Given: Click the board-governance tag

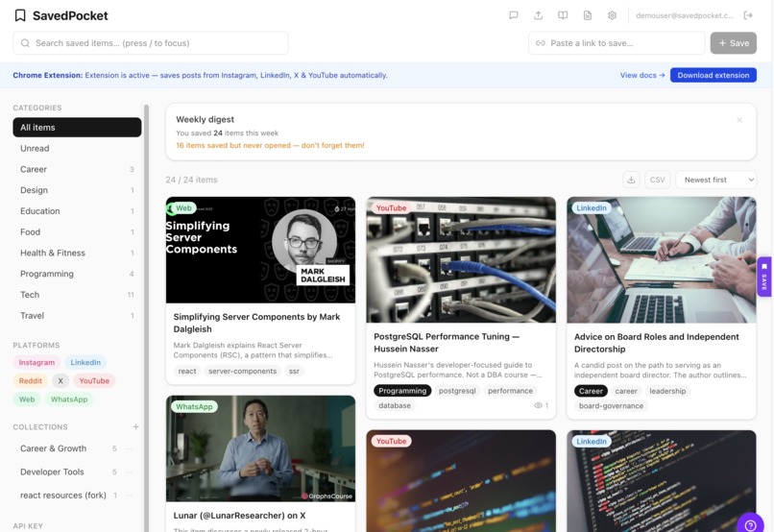Looking at the screenshot, I should point(611,405).
